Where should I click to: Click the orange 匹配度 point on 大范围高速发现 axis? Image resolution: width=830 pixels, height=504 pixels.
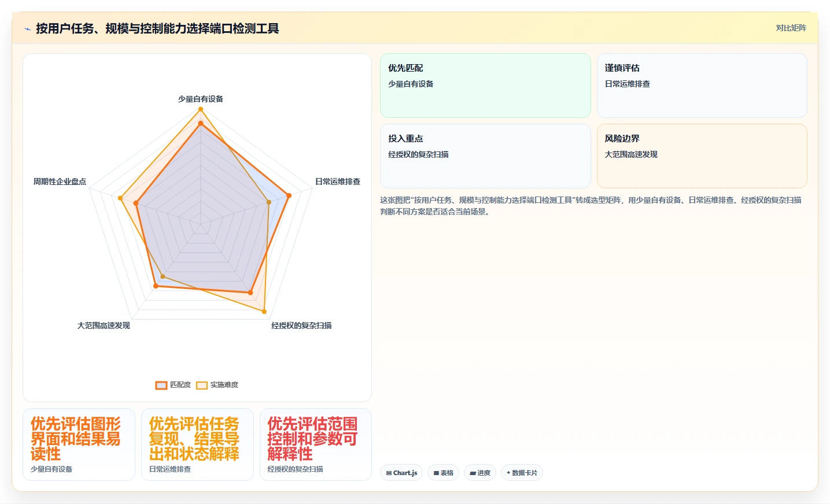[x=156, y=286]
